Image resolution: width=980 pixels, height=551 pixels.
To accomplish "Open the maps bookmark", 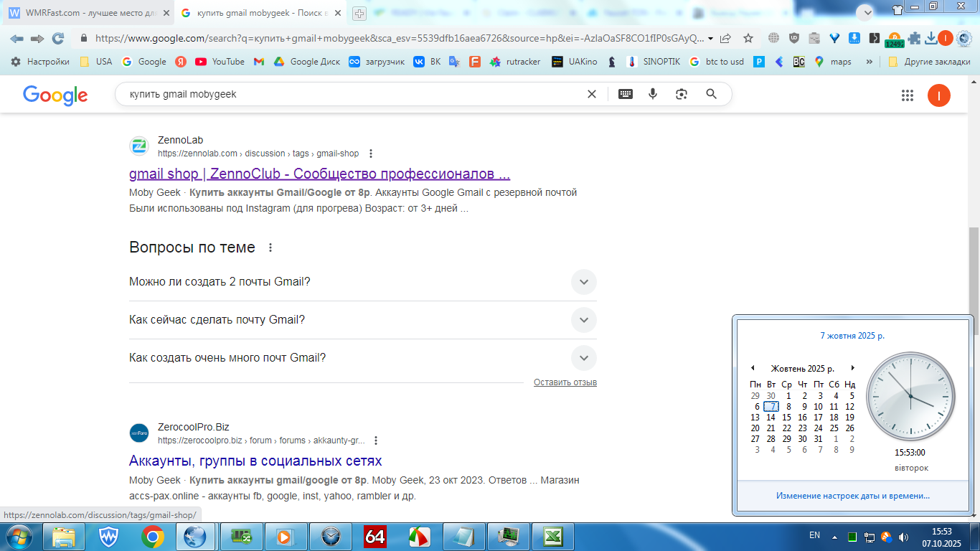I will pyautogui.click(x=833, y=62).
